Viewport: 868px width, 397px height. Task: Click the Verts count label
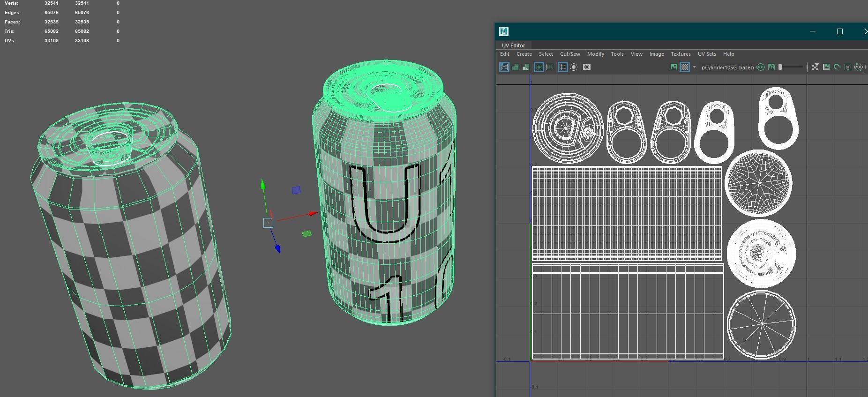coord(11,3)
